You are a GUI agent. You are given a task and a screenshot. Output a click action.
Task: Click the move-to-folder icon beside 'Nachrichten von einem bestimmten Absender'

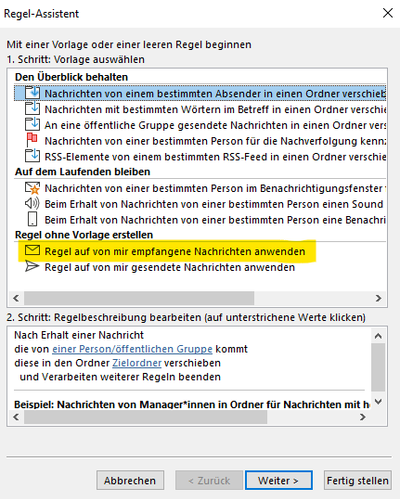point(32,93)
